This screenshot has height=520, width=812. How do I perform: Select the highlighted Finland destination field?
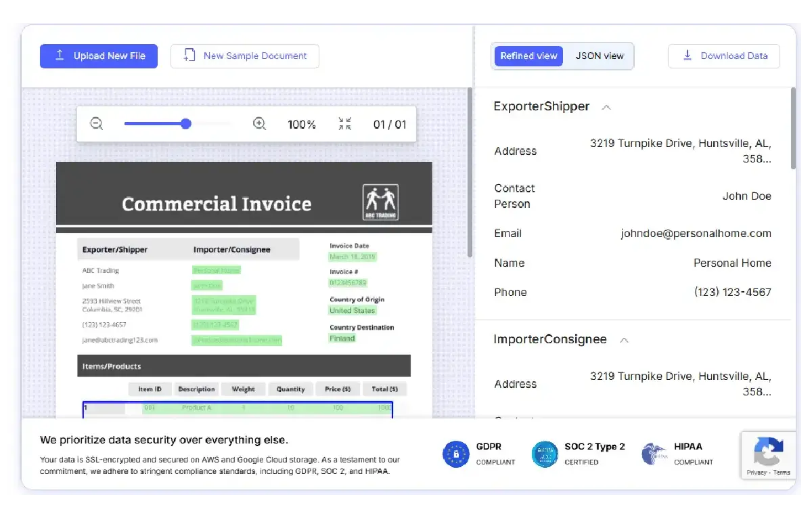click(342, 339)
